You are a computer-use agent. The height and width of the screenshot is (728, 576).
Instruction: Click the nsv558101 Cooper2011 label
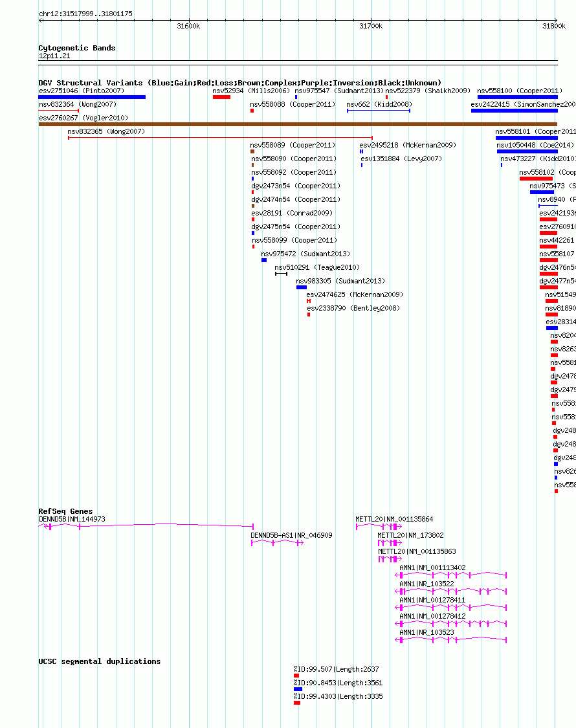click(x=536, y=132)
